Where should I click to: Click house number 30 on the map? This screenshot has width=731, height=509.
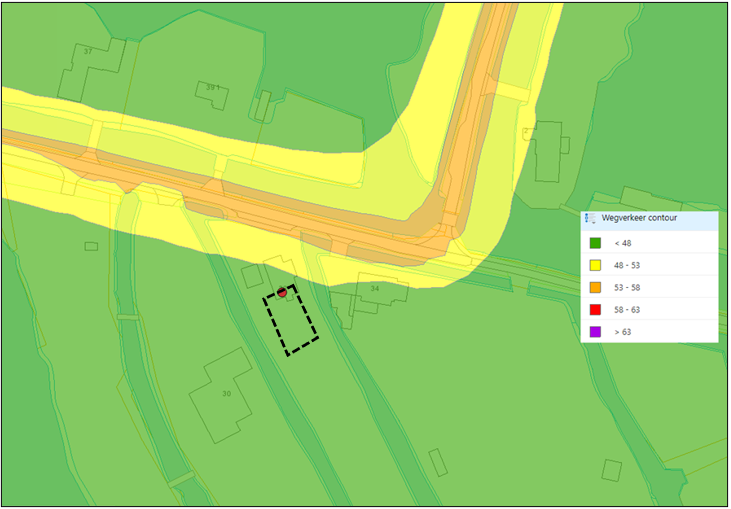227,394
